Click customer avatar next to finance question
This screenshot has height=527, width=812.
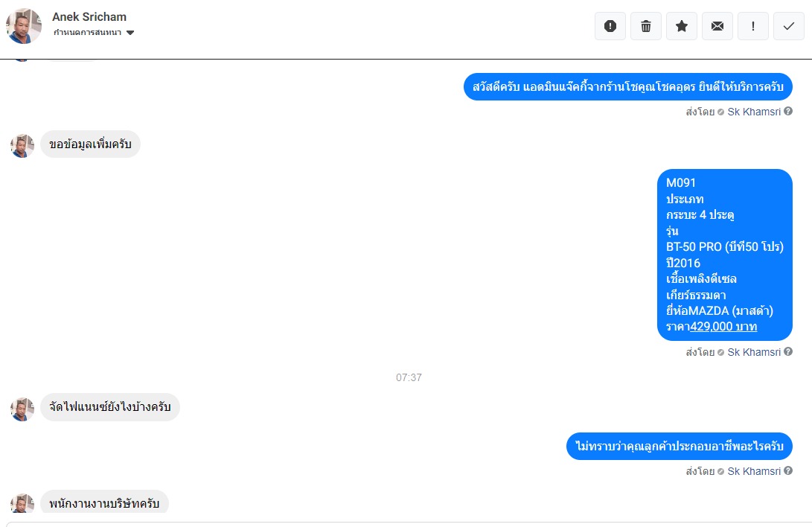[22, 409]
